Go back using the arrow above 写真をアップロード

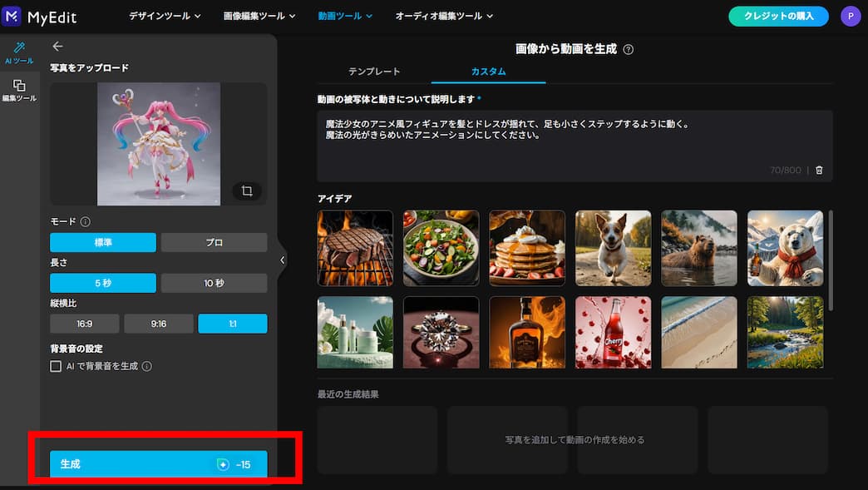(x=57, y=47)
